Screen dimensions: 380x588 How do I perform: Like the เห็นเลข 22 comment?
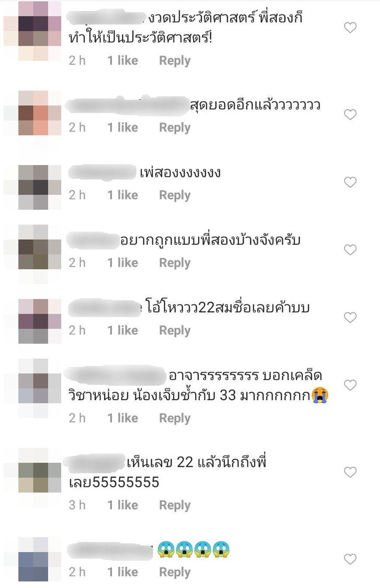coord(350,472)
